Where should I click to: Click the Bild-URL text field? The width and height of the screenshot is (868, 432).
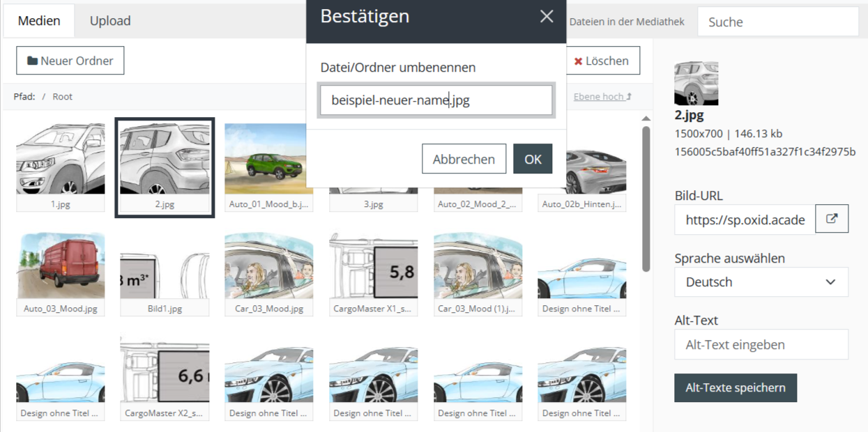(745, 220)
